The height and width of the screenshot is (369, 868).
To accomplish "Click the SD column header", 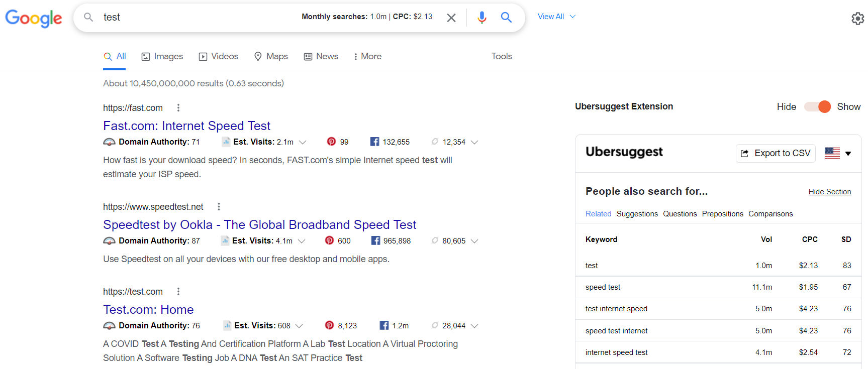I will point(846,239).
